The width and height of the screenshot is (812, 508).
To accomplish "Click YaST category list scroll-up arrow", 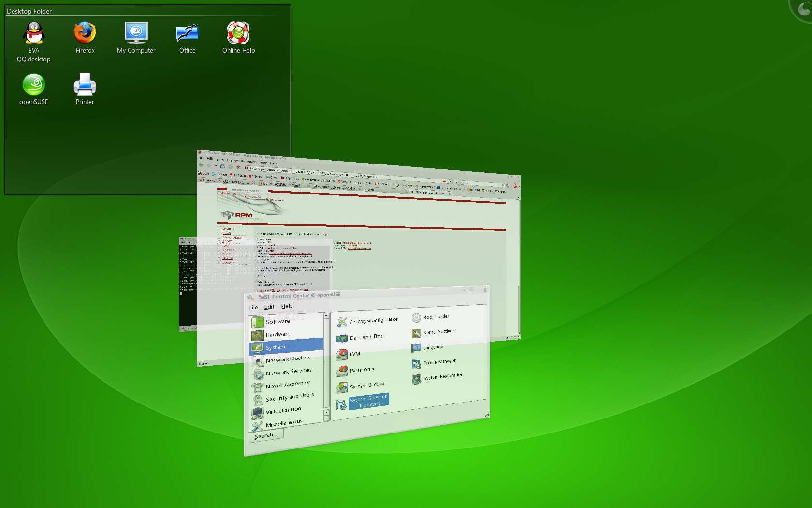I will point(326,316).
